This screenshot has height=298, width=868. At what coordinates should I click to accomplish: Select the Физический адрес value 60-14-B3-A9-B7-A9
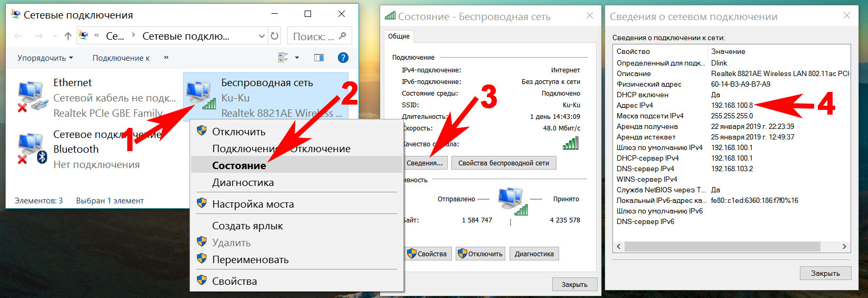[x=740, y=84]
